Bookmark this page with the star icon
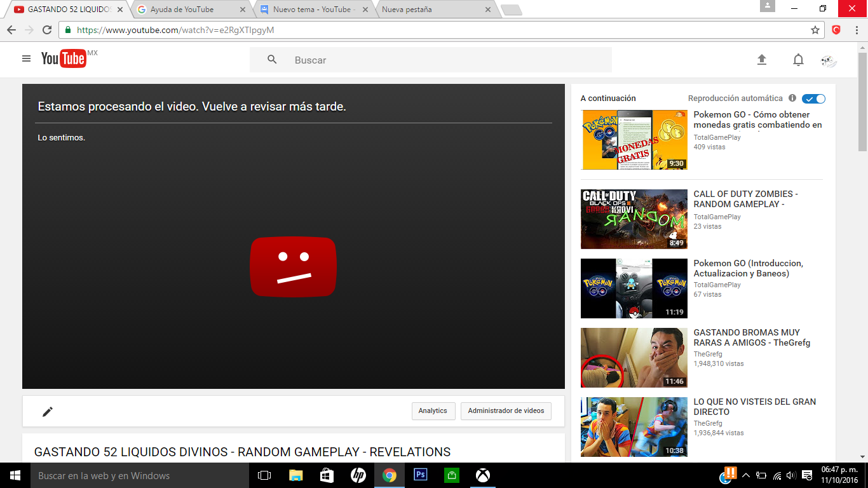The height and width of the screenshot is (488, 868). (815, 30)
